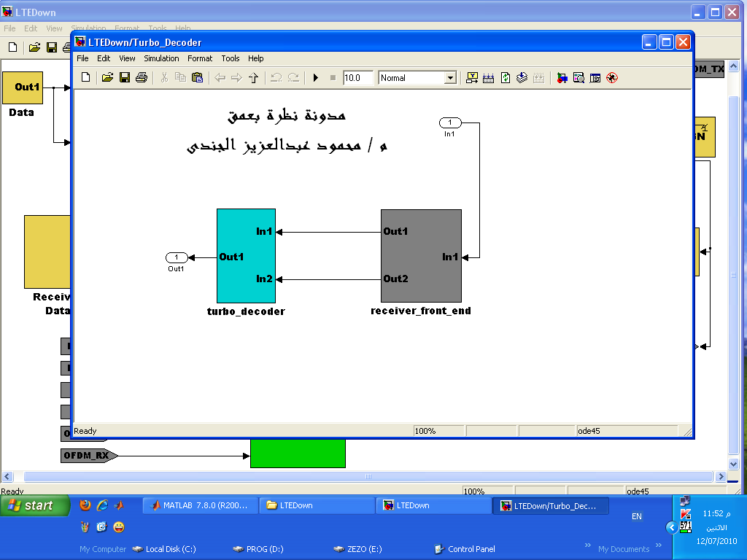Navigate forward with right arrow icon
Image resolution: width=747 pixels, height=560 pixels.
tap(236, 77)
